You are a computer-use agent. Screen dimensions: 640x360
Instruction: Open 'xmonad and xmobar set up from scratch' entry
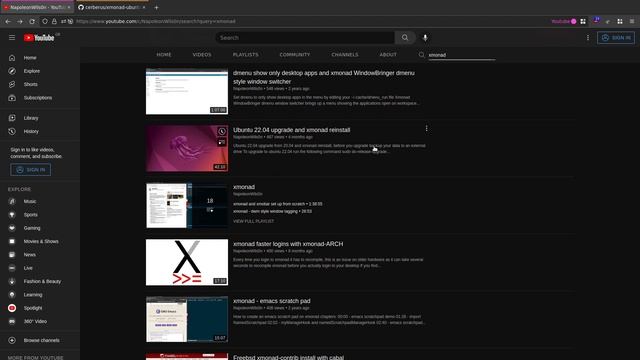tap(278, 204)
